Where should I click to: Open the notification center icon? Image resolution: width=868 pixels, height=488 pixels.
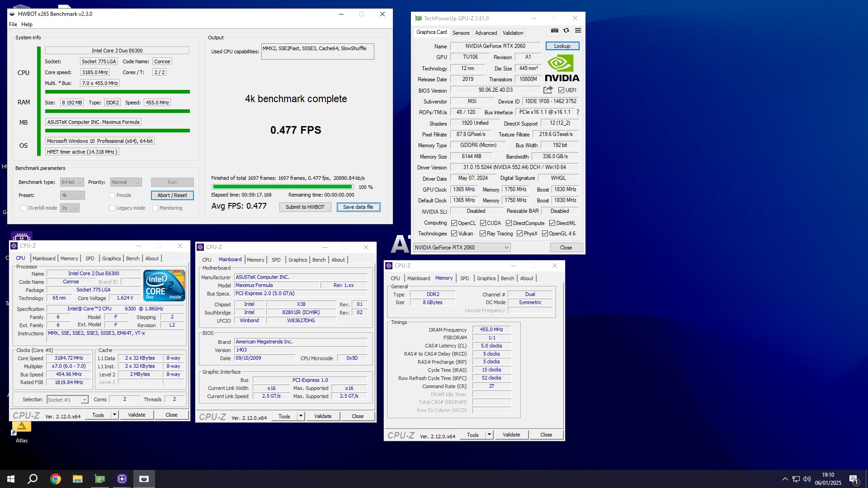(854, 479)
